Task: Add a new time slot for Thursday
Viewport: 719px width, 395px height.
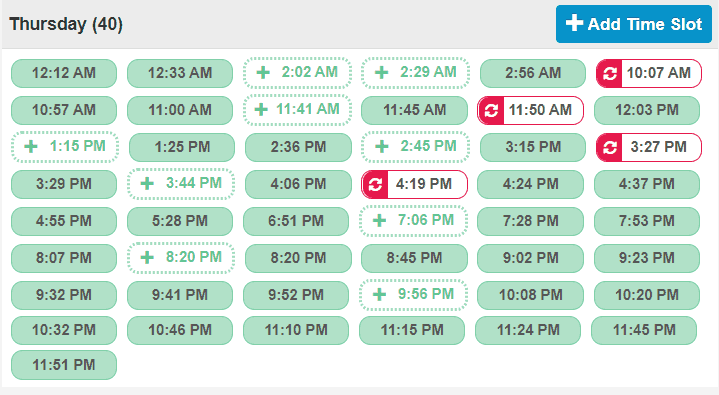Action: 634,24
